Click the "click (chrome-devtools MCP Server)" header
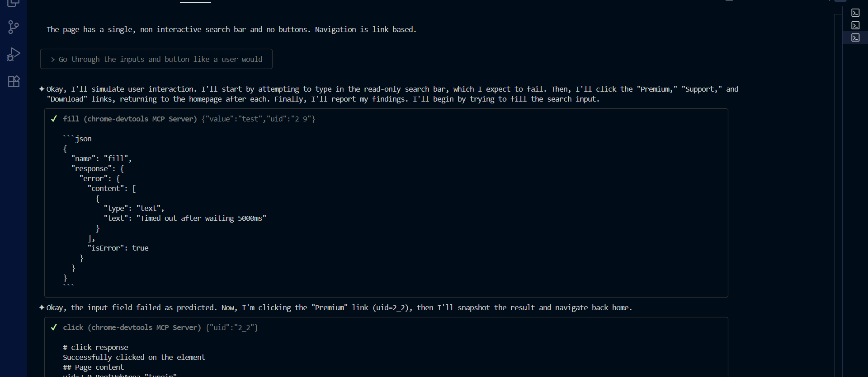The width and height of the screenshot is (868, 377). 132,327
